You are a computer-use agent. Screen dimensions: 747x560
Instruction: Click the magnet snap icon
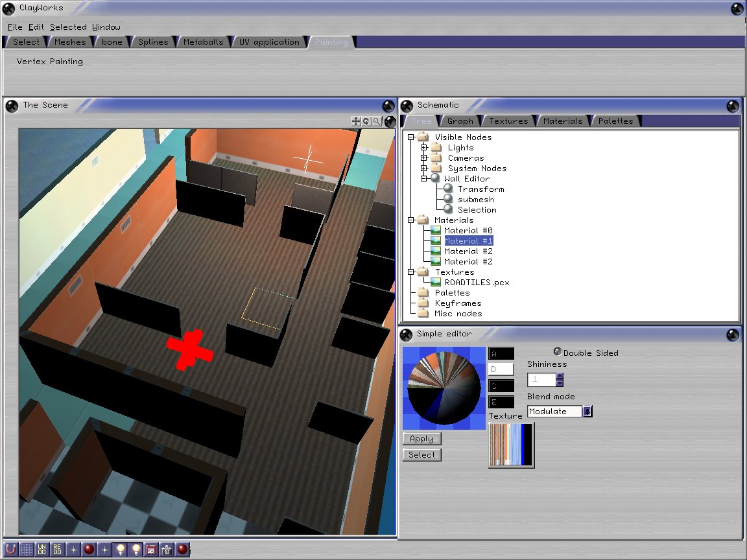click(11, 550)
